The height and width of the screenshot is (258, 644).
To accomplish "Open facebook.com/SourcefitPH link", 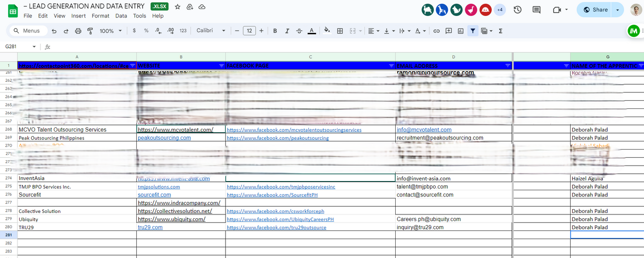I will pyautogui.click(x=272, y=195).
